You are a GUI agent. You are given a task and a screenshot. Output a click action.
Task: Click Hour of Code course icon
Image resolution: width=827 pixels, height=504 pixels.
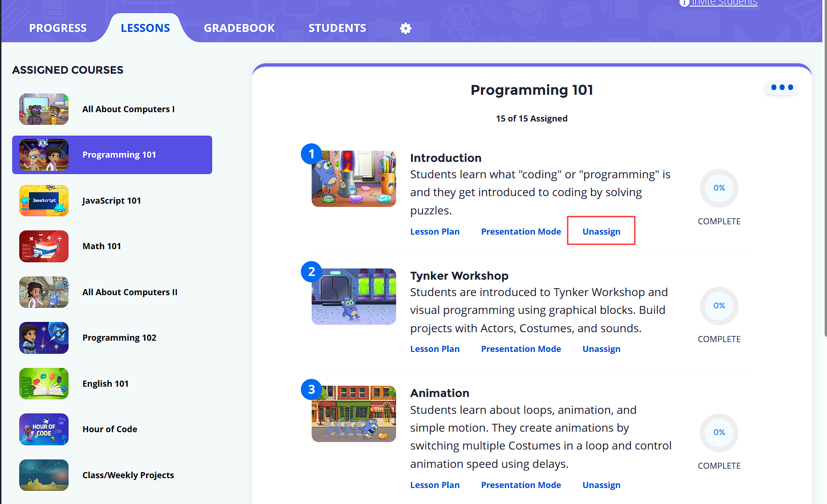pos(44,429)
